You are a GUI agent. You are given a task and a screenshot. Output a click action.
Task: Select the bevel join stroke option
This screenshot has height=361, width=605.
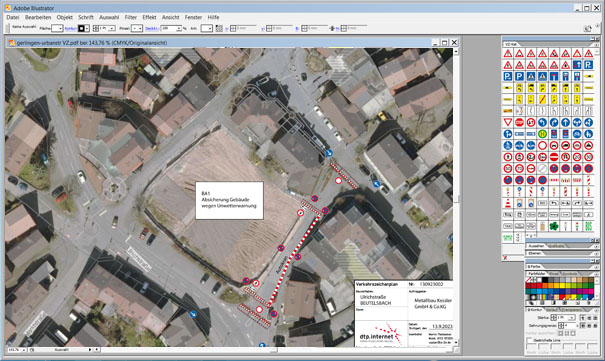pyautogui.click(x=595, y=326)
